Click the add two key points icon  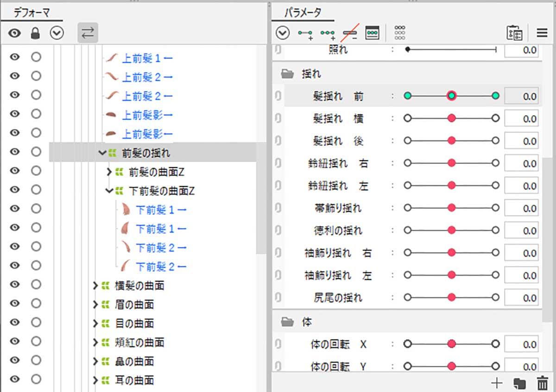tap(305, 33)
